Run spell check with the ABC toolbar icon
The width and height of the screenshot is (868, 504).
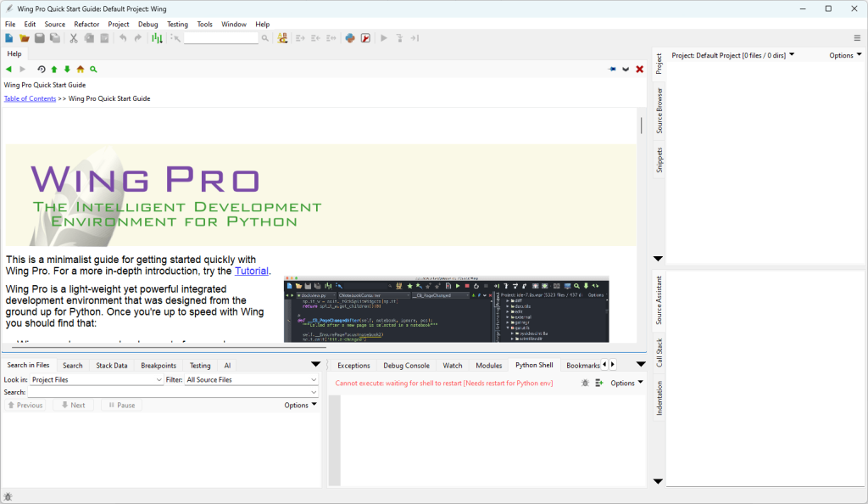point(282,38)
